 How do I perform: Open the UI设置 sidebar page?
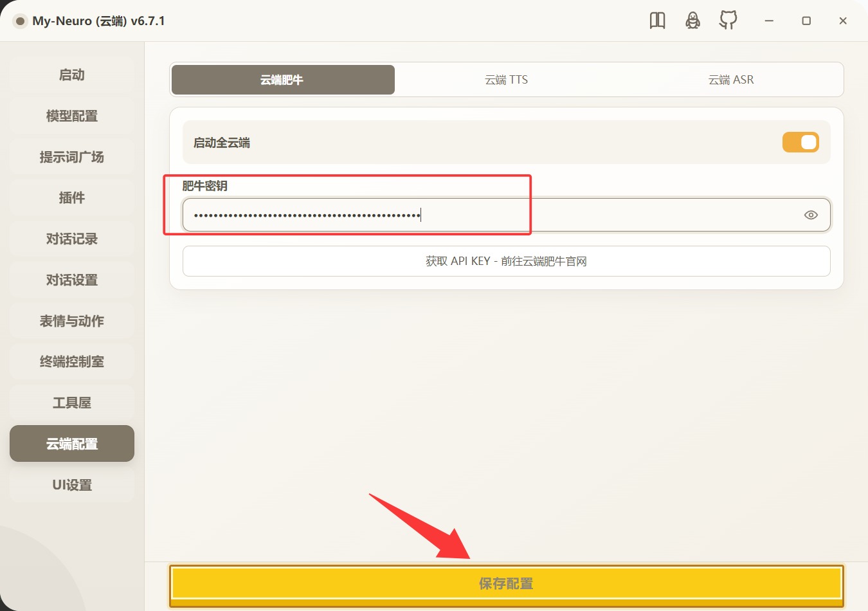point(72,485)
